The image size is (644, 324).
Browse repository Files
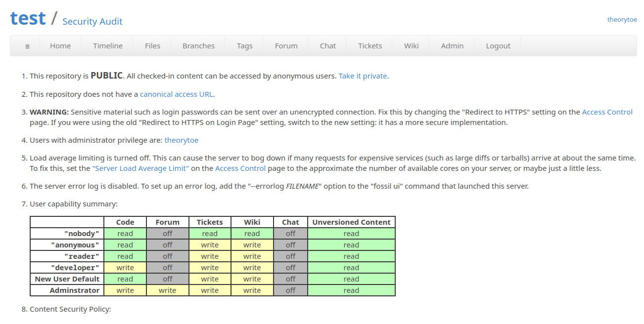[x=152, y=45]
